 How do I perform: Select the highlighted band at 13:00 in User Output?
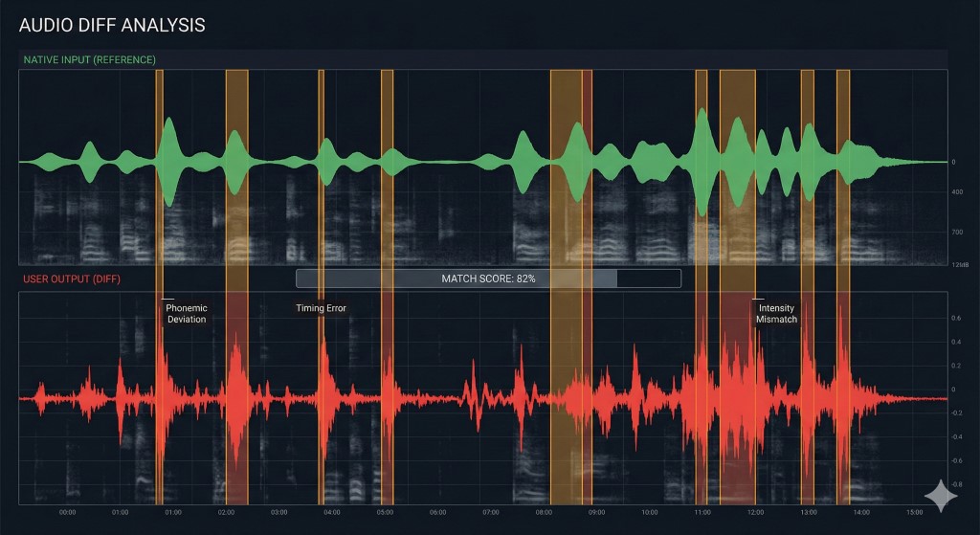point(808,398)
